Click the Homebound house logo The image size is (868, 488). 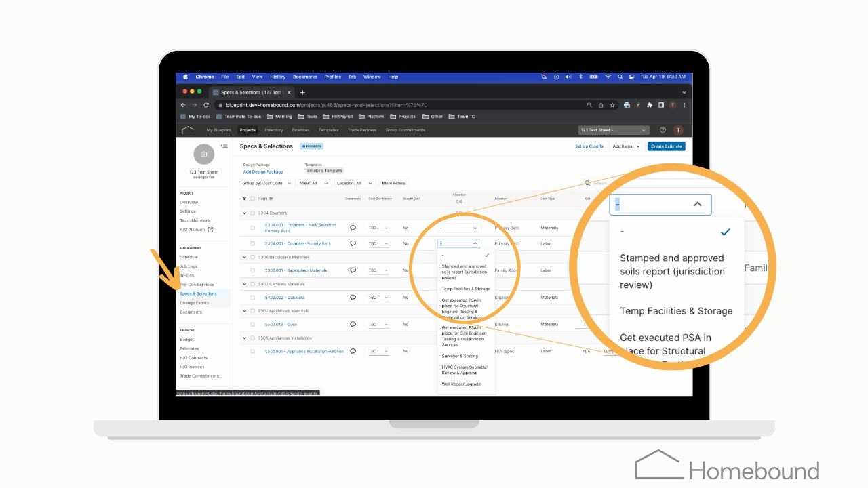click(188, 130)
